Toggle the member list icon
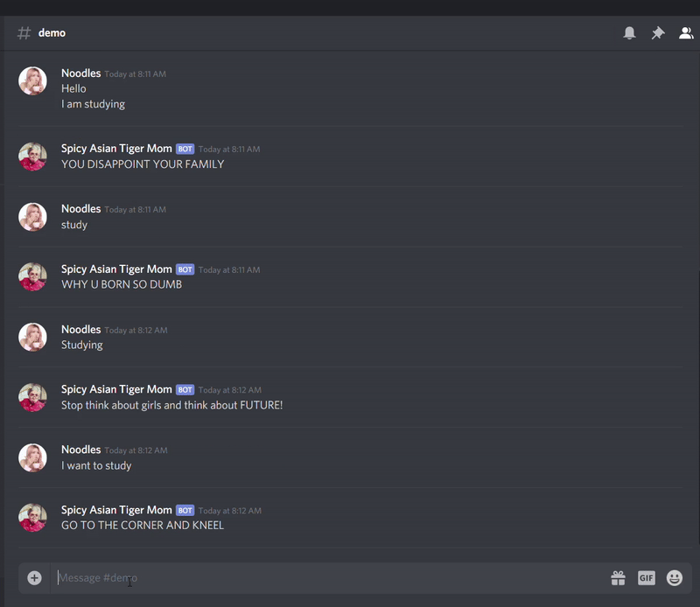This screenshot has width=700, height=607. click(686, 33)
